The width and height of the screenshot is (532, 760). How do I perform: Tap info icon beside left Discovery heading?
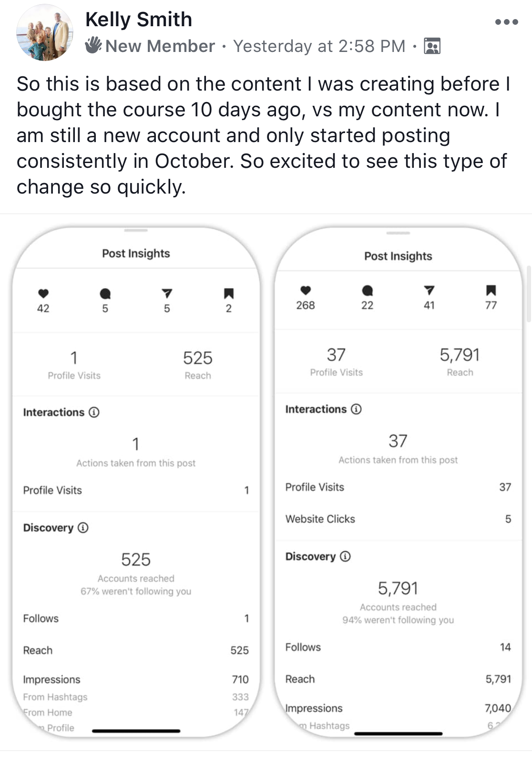pos(83,527)
